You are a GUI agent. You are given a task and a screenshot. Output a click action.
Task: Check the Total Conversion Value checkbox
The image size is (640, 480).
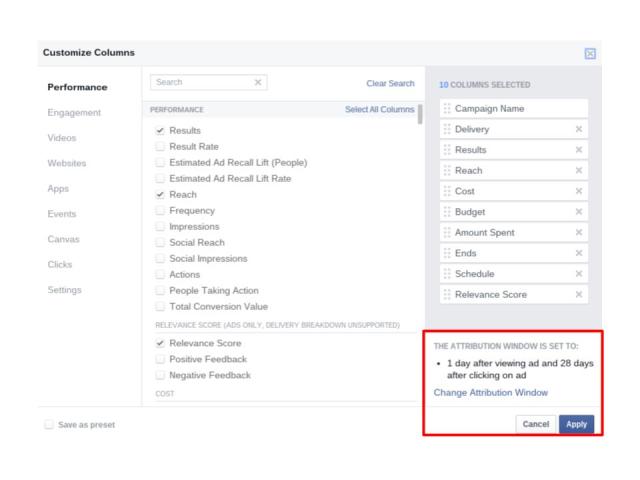coord(160,307)
